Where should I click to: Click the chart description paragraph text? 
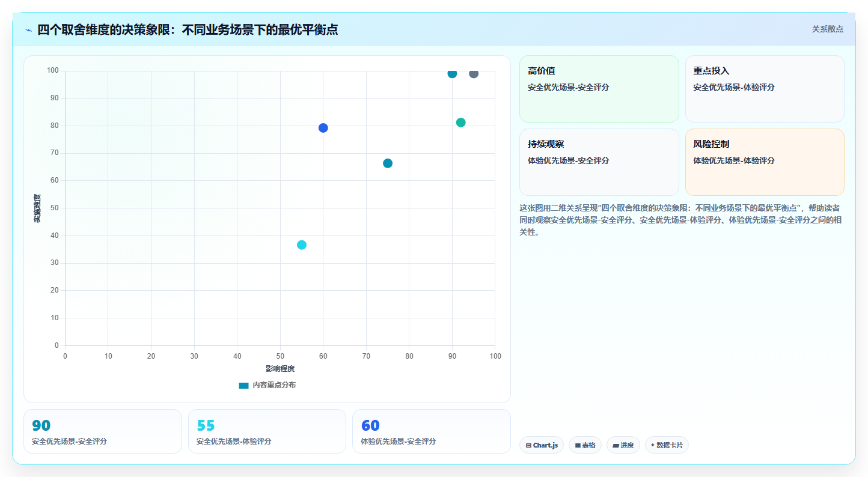pos(681,220)
